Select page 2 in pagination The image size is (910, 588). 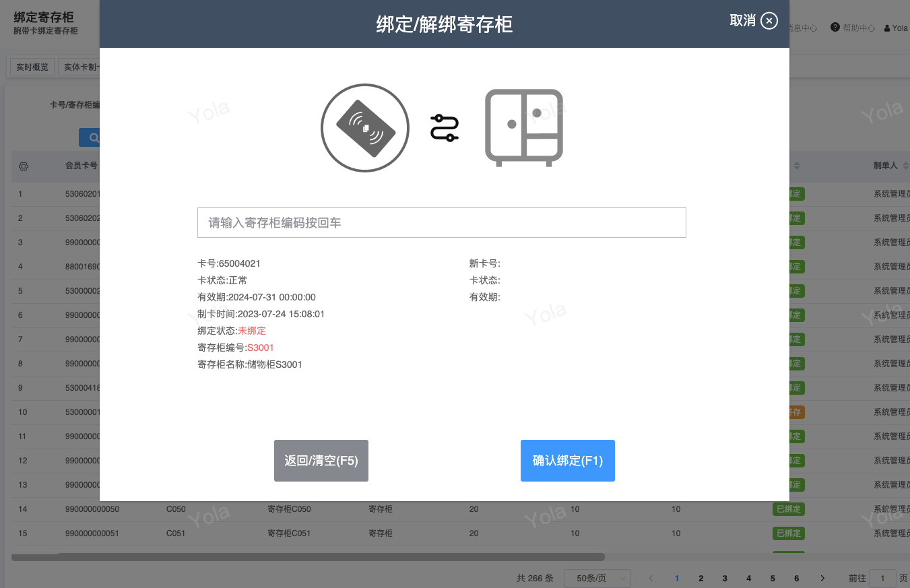[x=701, y=579]
